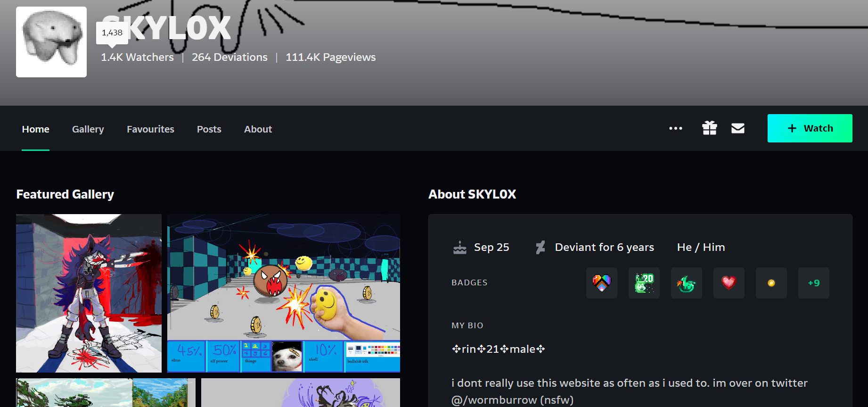Click the 111.4K Pageviews stat
This screenshot has width=868, height=407.
[x=330, y=57]
